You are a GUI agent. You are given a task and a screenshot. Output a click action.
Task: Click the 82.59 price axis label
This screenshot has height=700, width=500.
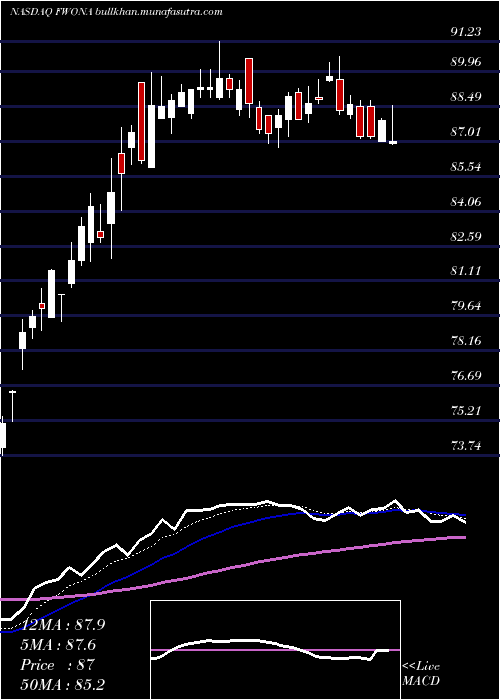(x=466, y=236)
